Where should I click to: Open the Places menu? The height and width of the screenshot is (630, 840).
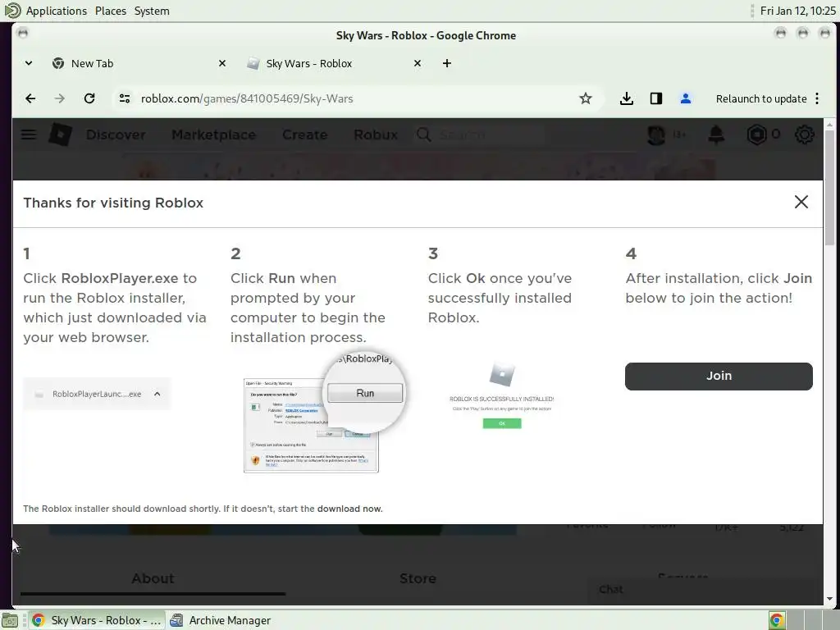click(x=111, y=11)
